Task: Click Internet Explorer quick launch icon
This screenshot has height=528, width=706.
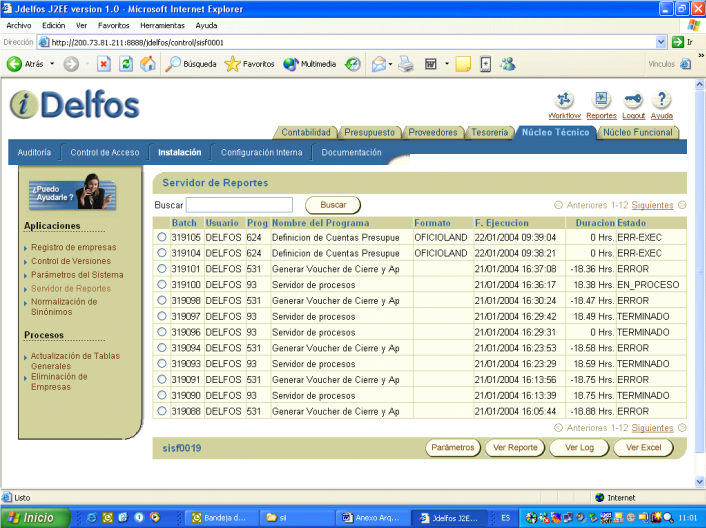Action: (x=92, y=518)
